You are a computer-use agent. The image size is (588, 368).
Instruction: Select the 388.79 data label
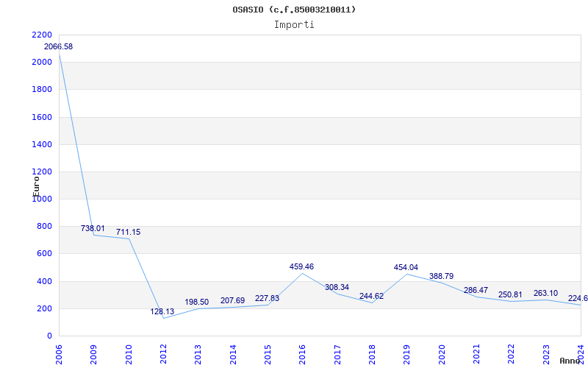click(x=442, y=277)
